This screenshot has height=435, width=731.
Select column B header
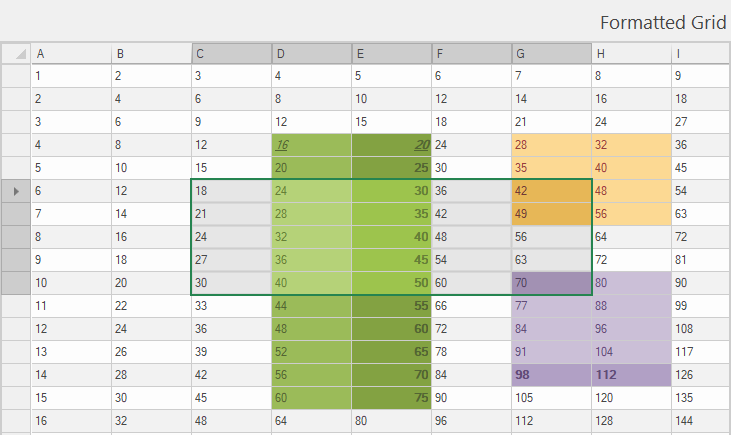tap(150, 53)
